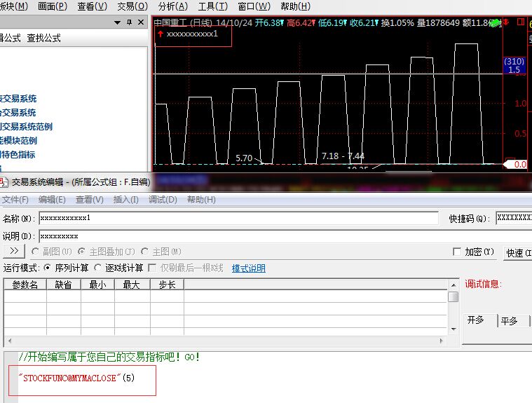
Task: Enable the 加密 checkbox
Action: (458, 252)
